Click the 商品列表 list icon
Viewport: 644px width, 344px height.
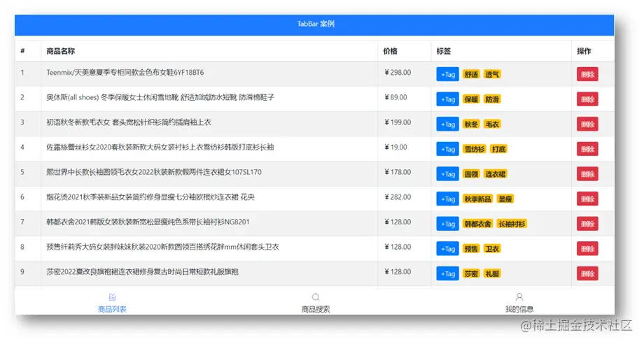pyautogui.click(x=112, y=297)
